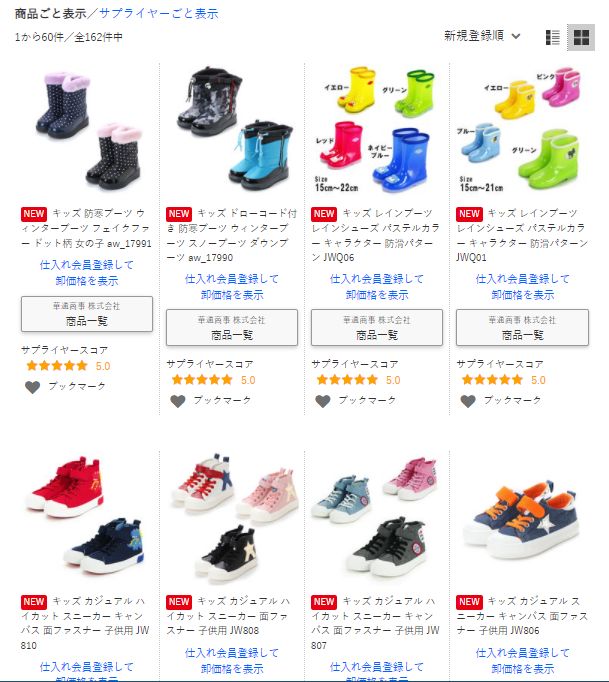Select the 商品ごと表示 view

[x=50, y=13]
